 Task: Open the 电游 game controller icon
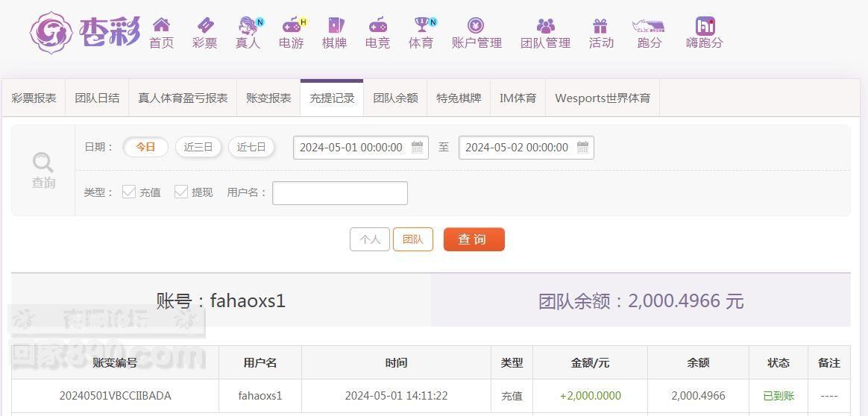coord(291,25)
